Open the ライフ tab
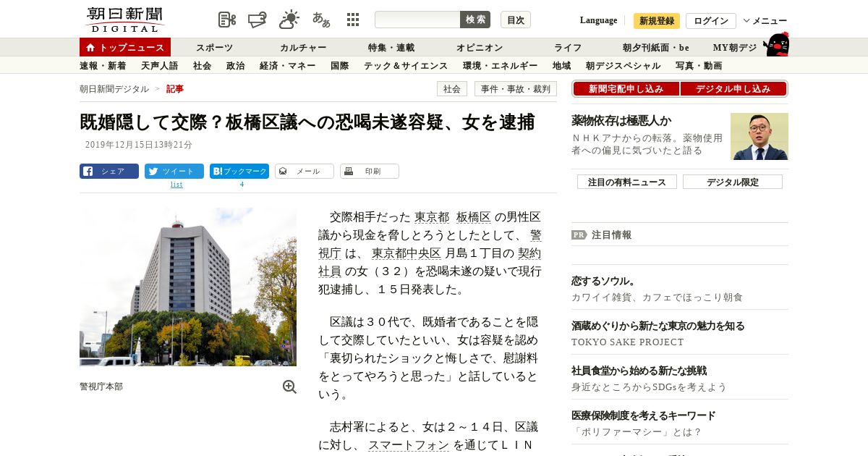The image size is (868, 456). (x=568, y=48)
